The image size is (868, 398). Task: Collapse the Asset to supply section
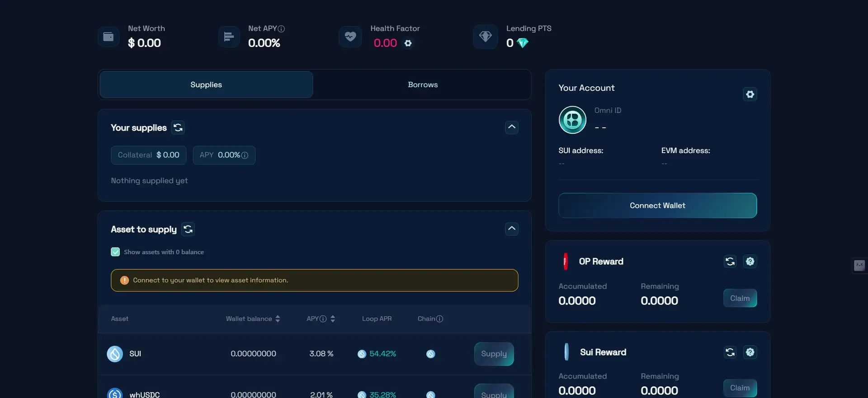click(511, 229)
